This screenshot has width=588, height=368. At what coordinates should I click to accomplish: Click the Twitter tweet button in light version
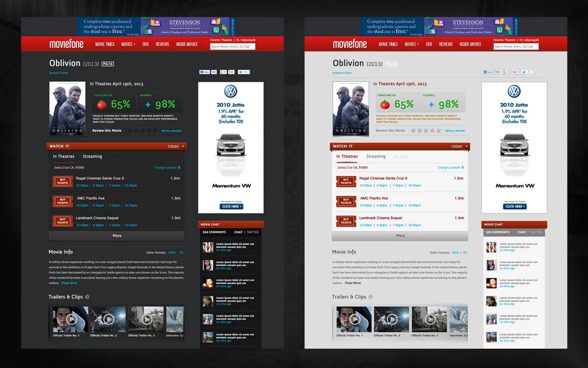click(527, 72)
